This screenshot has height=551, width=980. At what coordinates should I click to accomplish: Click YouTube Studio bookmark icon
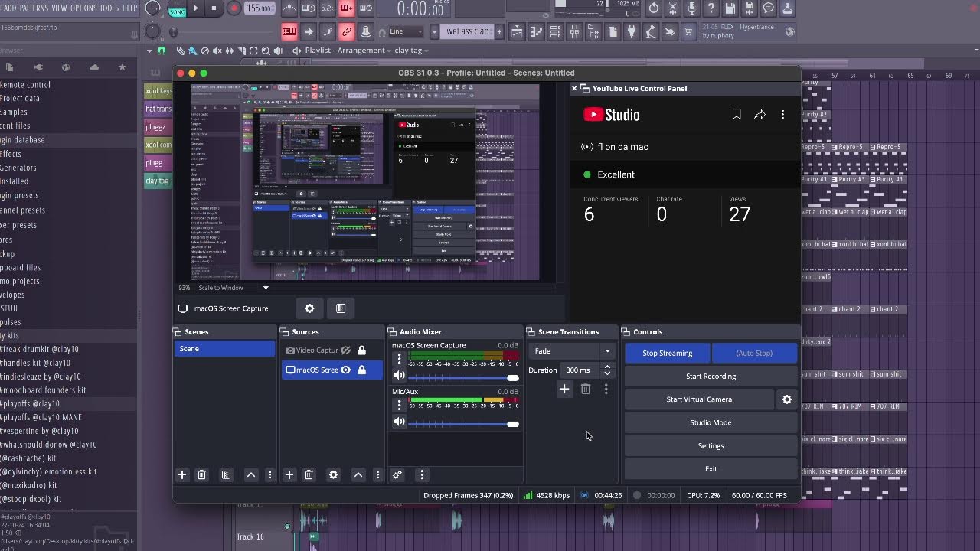coord(737,115)
